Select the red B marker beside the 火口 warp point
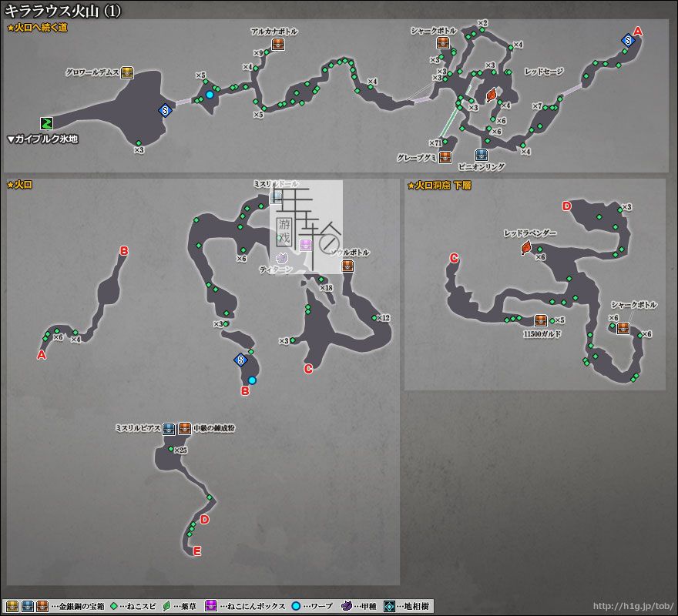678x616 pixels. click(245, 391)
